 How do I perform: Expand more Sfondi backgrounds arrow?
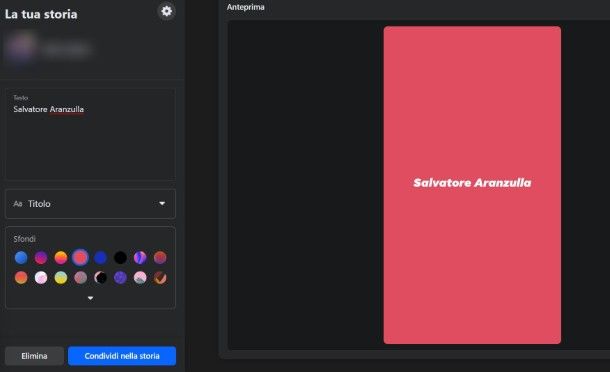[x=90, y=298]
